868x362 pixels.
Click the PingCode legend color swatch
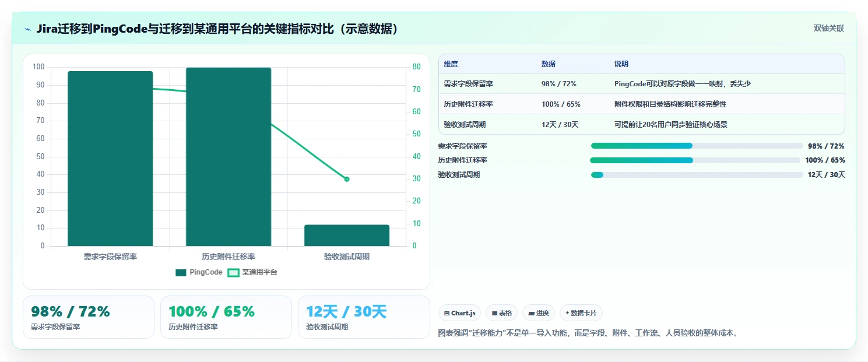click(x=181, y=272)
